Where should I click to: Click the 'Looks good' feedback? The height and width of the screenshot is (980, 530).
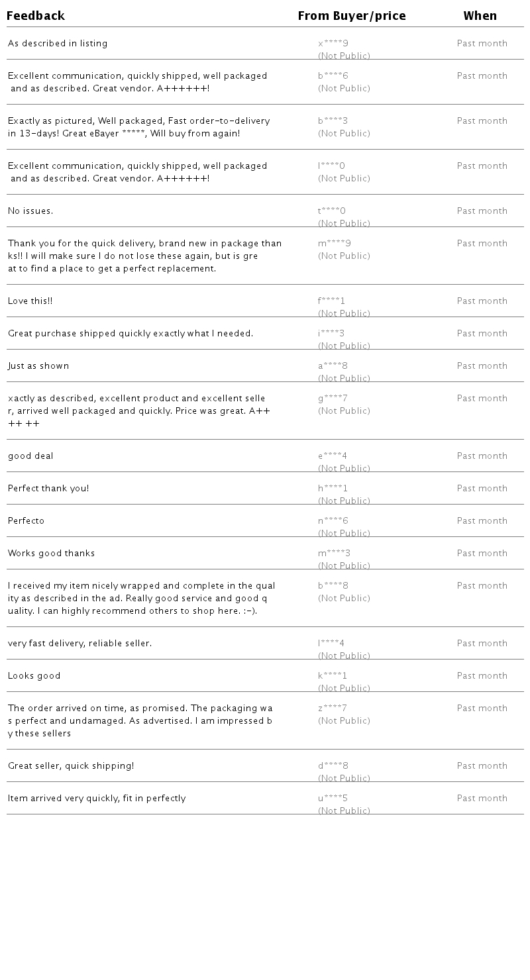34,676
